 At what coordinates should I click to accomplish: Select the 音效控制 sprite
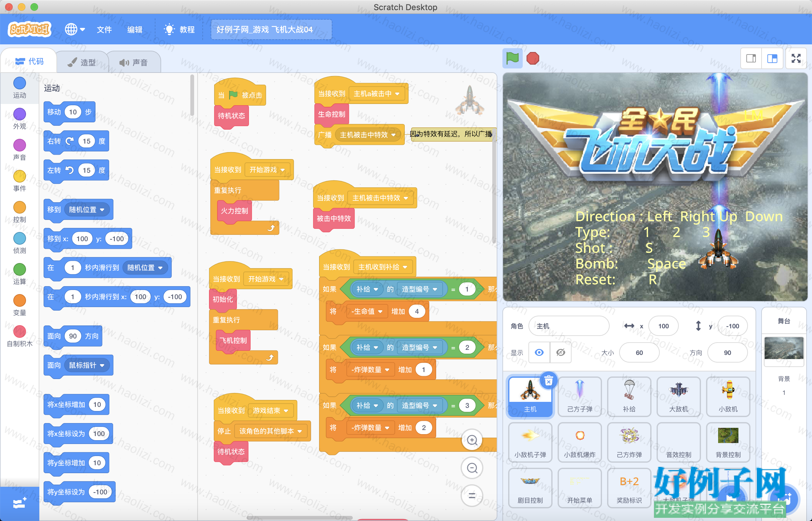pos(678,442)
